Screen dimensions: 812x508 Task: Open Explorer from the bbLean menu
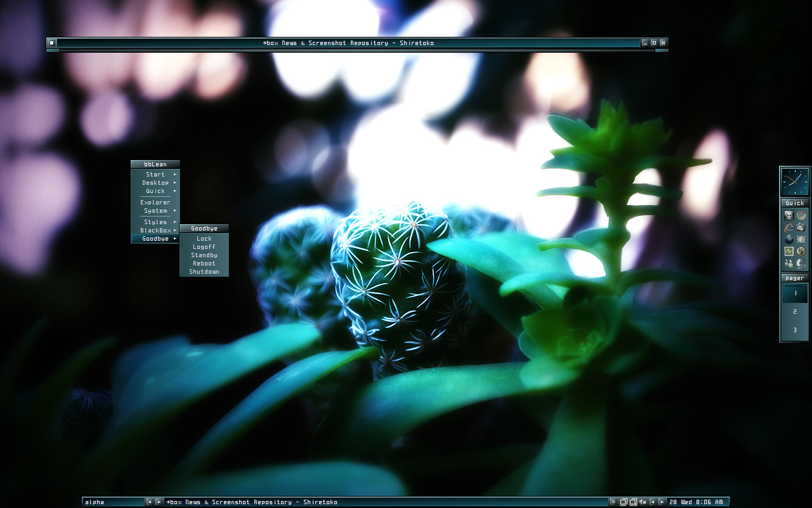click(x=155, y=203)
